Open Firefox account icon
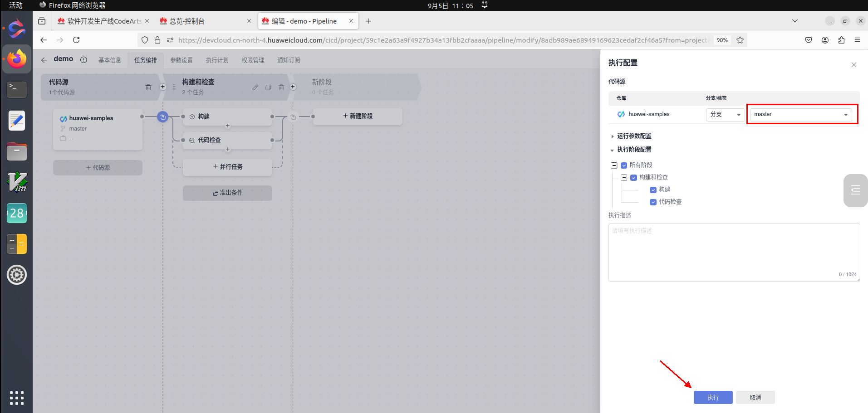The height and width of the screenshot is (413, 868). 825,40
